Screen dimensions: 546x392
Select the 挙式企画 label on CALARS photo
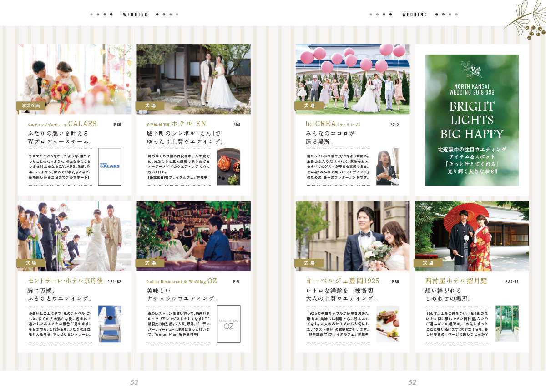tap(31, 106)
